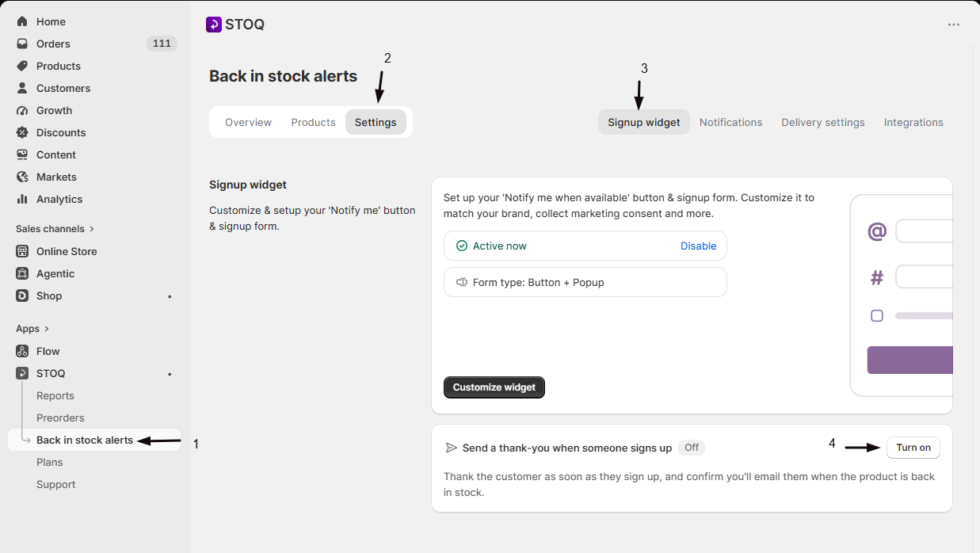Image resolution: width=980 pixels, height=553 pixels.
Task: Click the Growth target icon
Action: pyautogui.click(x=22, y=110)
